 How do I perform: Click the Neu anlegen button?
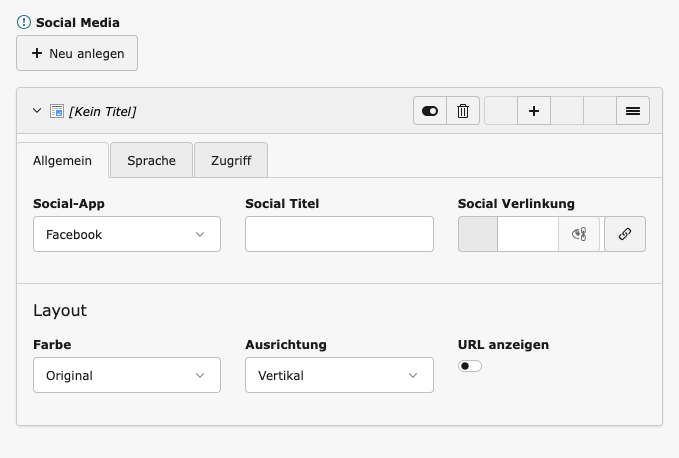pos(77,54)
